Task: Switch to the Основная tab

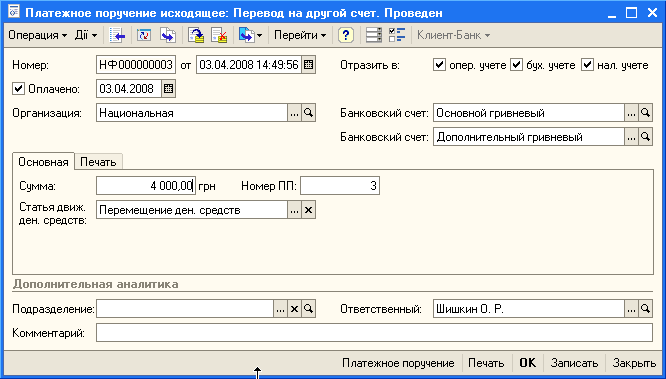Action: [43, 162]
